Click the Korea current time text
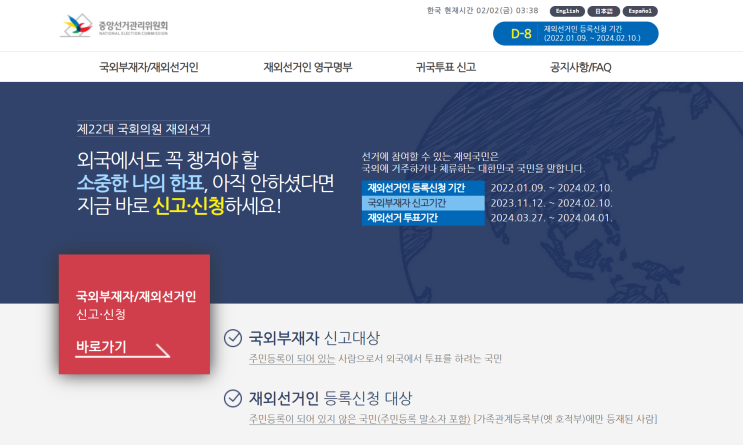Image resolution: width=743 pixels, height=445 pixels. point(482,10)
